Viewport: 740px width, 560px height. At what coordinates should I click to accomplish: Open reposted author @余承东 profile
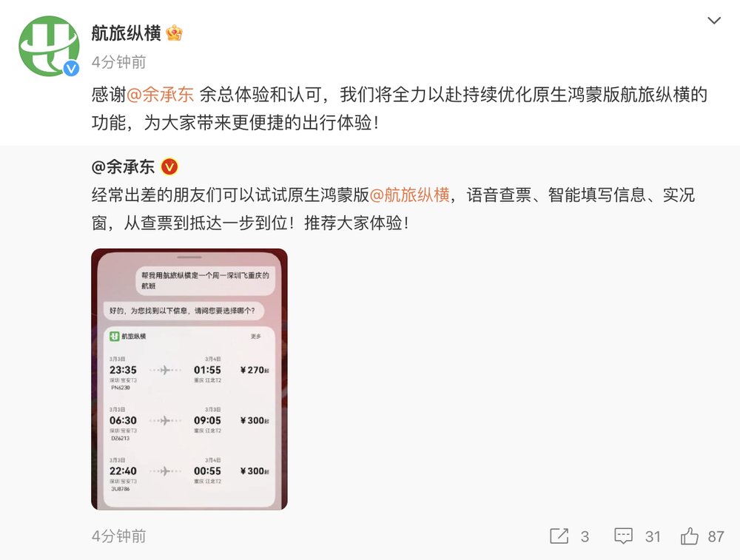pos(123,166)
